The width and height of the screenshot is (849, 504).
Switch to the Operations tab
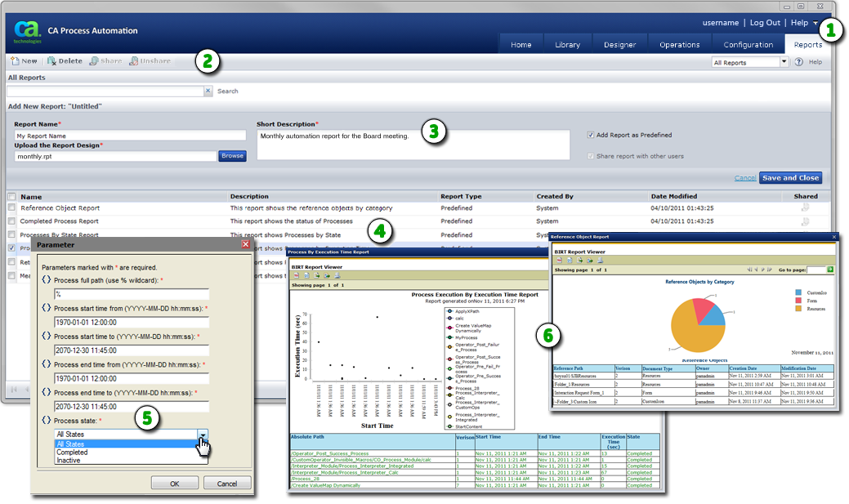(x=679, y=44)
